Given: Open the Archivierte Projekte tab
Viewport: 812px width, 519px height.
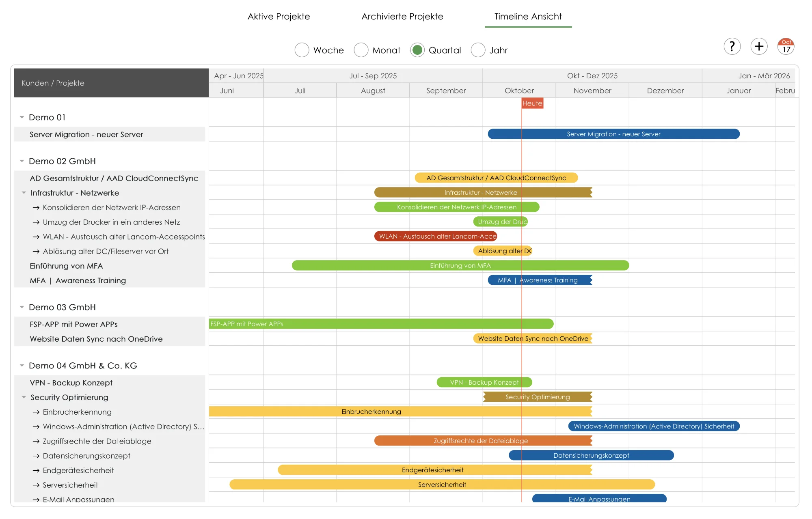Looking at the screenshot, I should click(402, 17).
